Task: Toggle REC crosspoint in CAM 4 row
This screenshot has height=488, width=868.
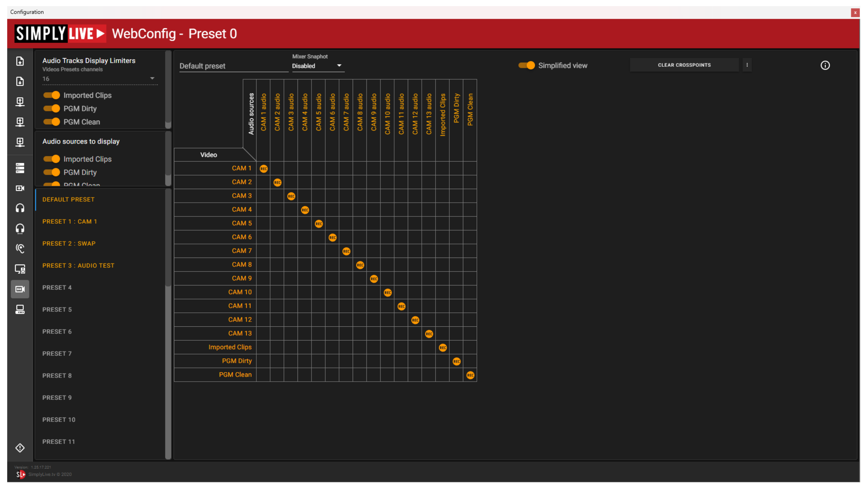Action: point(305,210)
